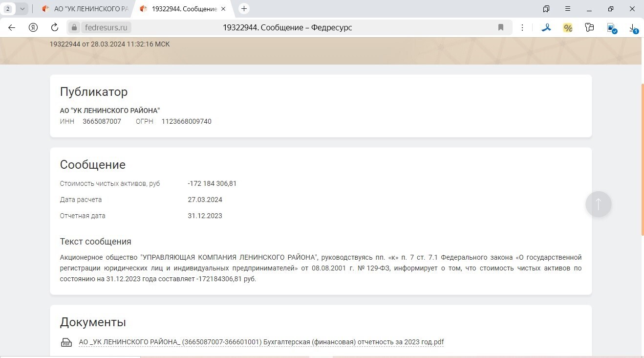The height and width of the screenshot is (358, 644).
Task: Bookmark this page with the flag icon
Action: 501,27
